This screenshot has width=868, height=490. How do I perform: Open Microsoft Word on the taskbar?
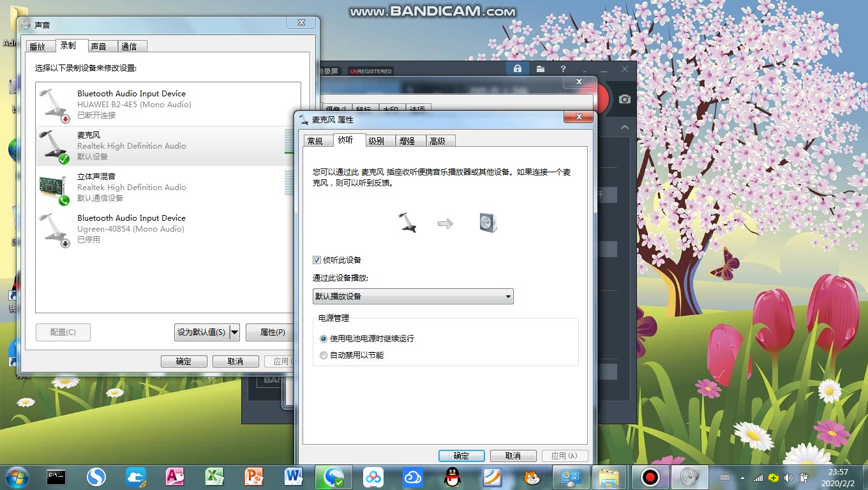pos(294,477)
